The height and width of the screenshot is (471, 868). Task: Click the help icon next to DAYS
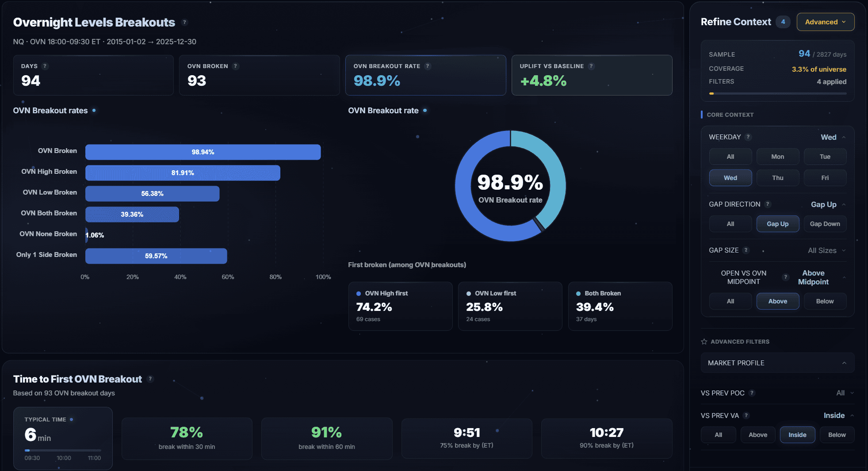point(45,66)
